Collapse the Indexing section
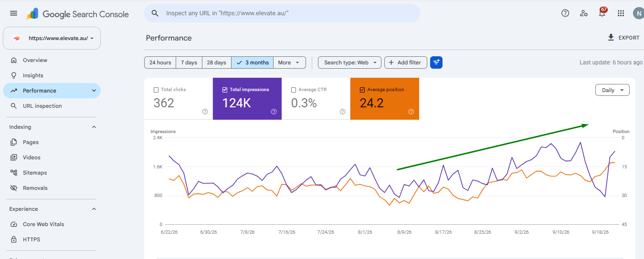The width and height of the screenshot is (644, 259). pos(94,127)
